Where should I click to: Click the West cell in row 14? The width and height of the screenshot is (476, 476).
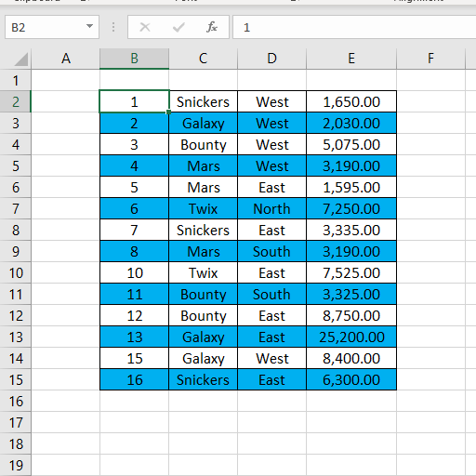[x=271, y=358]
